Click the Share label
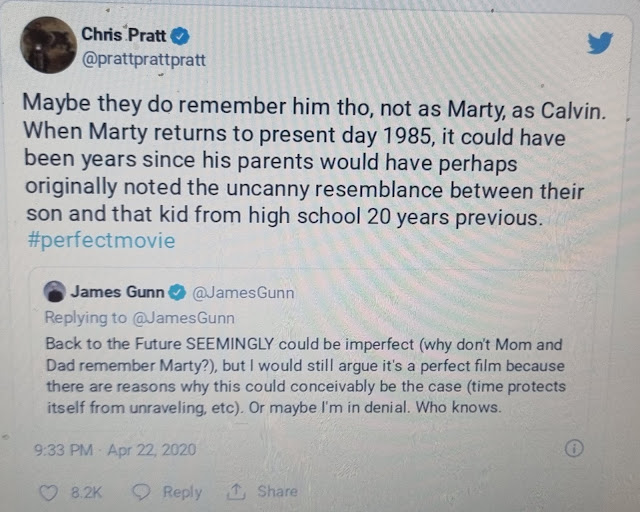This screenshot has height=512, width=640. tap(277, 491)
